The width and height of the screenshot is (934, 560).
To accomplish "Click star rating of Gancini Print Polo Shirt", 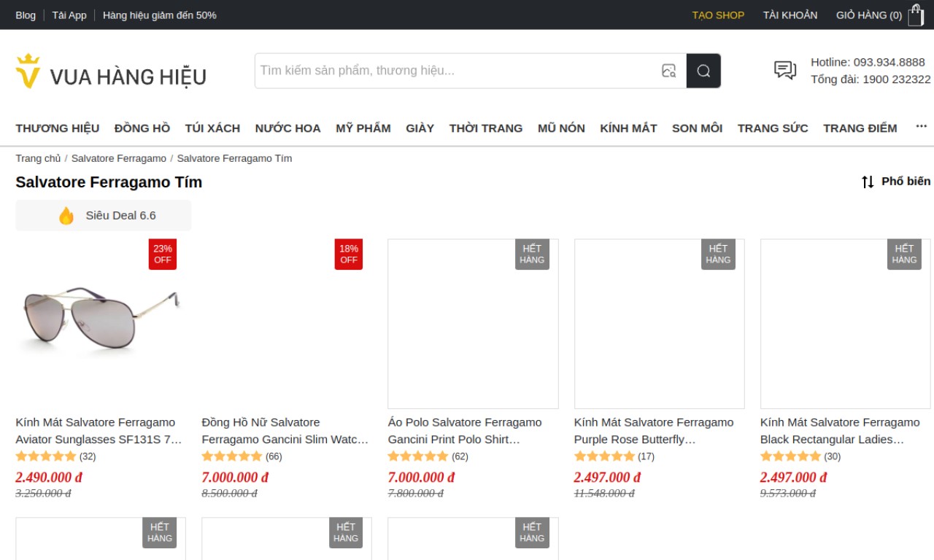I will click(418, 456).
